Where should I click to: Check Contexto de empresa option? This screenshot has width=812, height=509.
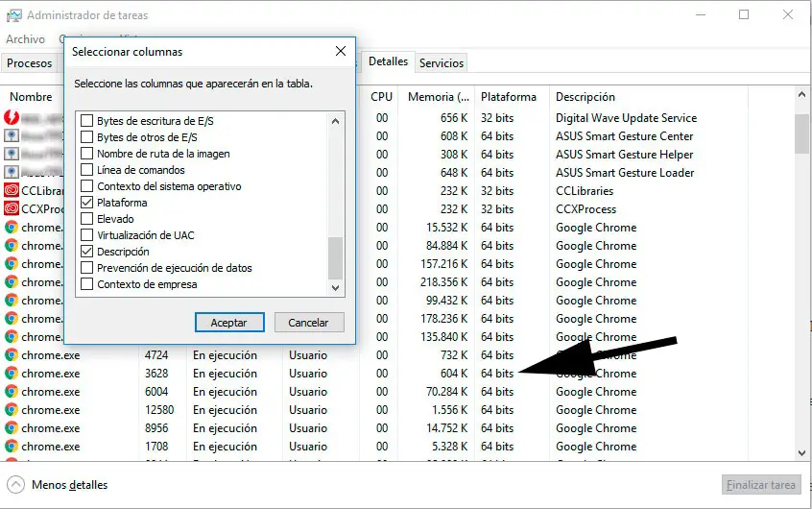(87, 284)
